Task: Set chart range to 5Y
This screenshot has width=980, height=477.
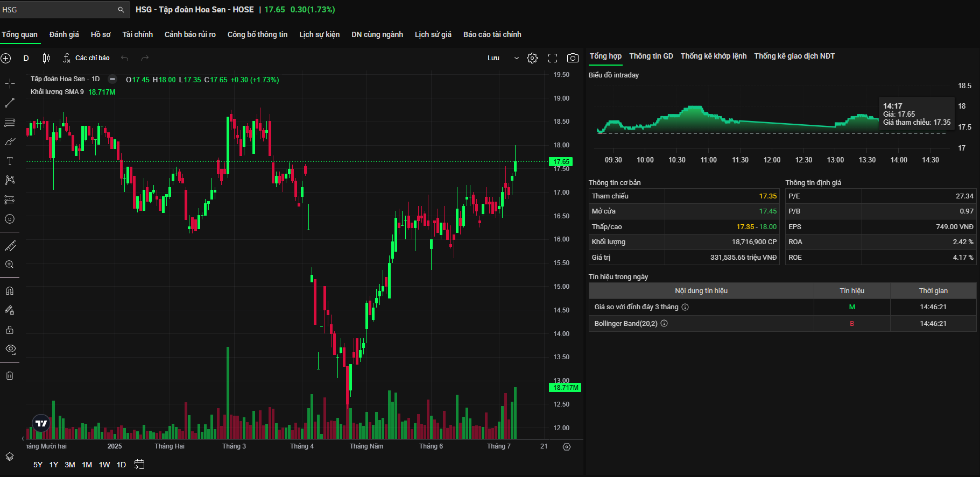Action: [x=38, y=465]
